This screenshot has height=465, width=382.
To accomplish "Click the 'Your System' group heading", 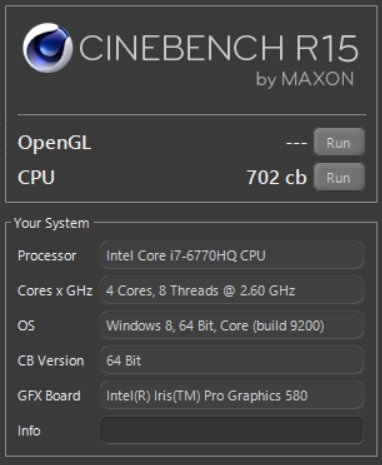I will (x=52, y=223).
